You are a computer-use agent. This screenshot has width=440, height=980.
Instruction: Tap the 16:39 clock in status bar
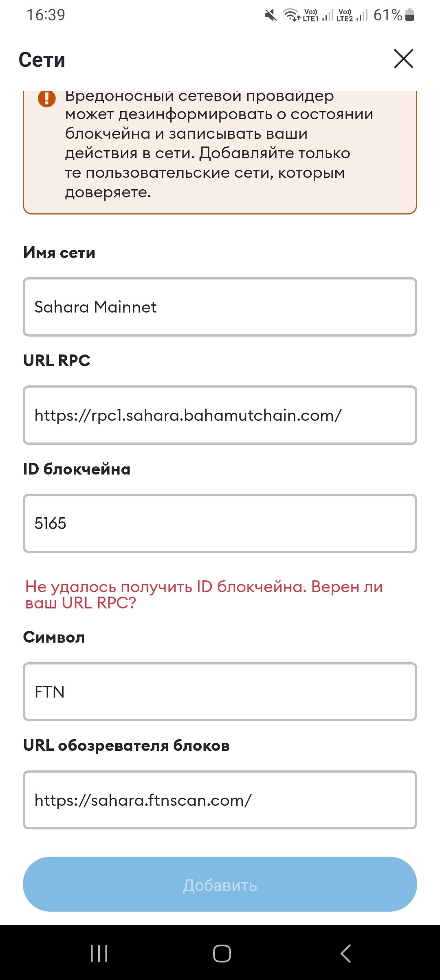pyautogui.click(x=46, y=15)
